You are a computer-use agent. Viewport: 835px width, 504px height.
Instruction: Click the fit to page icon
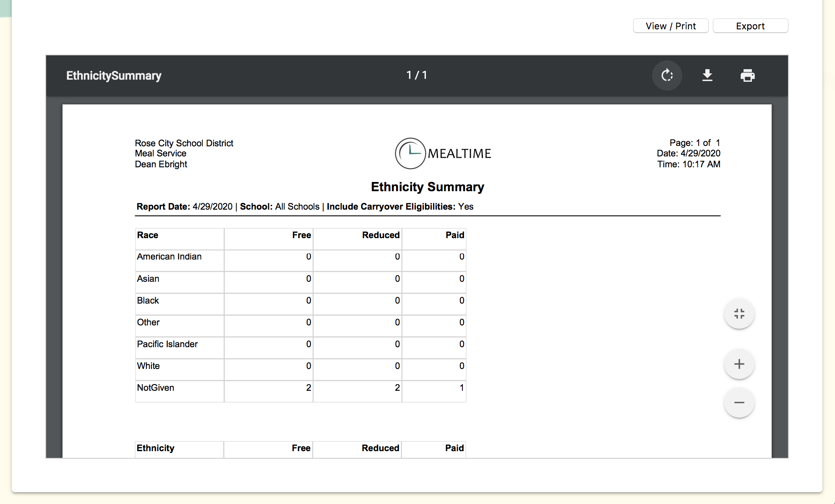click(x=739, y=314)
